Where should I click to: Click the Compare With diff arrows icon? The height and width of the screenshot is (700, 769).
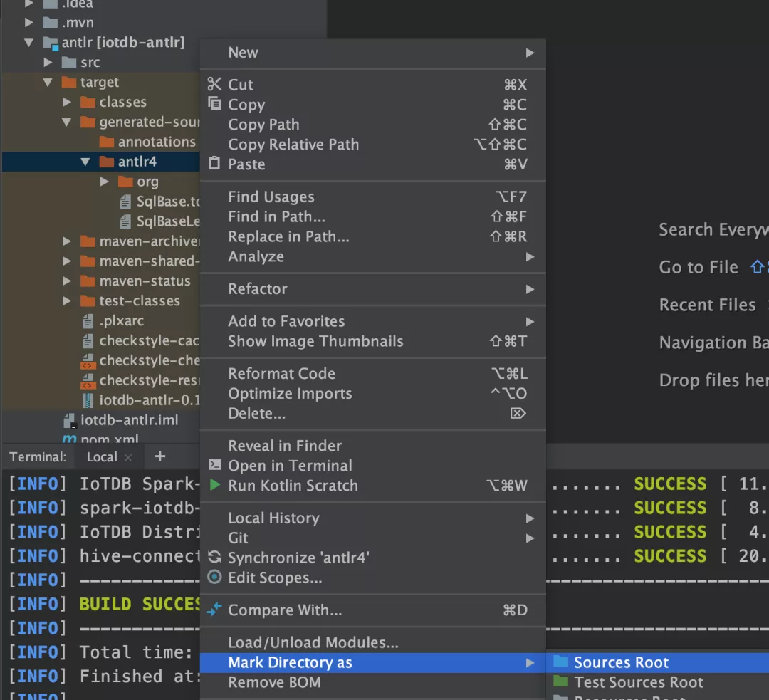214,610
